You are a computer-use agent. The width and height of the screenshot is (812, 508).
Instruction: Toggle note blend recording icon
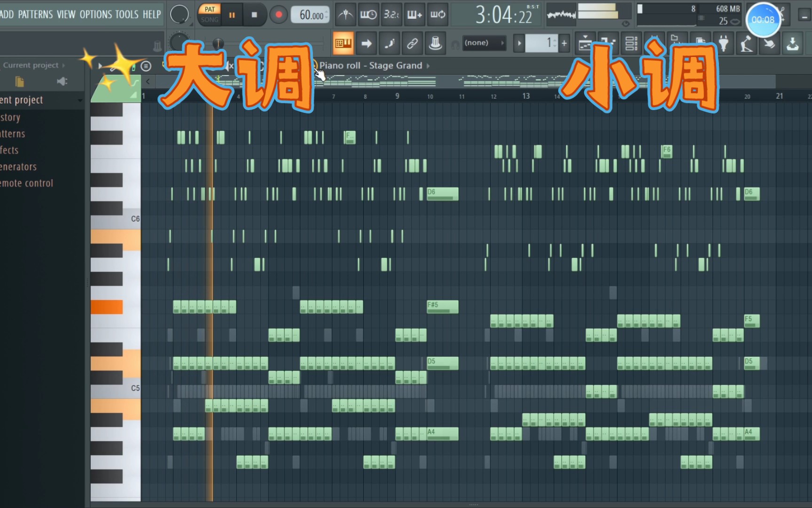[x=390, y=44]
